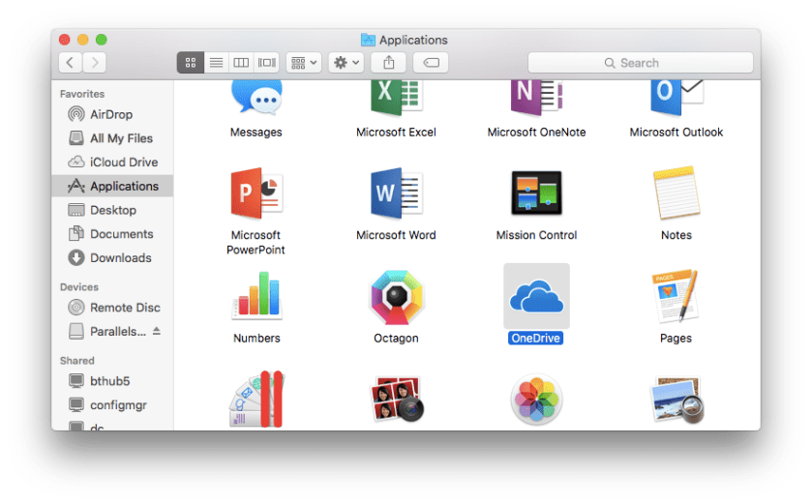Select Remote Disc under Devices
Viewport: 812px width, 504px height.
[x=113, y=308]
